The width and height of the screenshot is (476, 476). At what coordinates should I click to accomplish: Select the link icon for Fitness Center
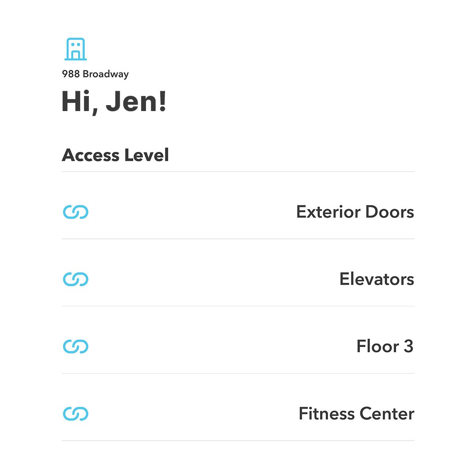pyautogui.click(x=75, y=414)
